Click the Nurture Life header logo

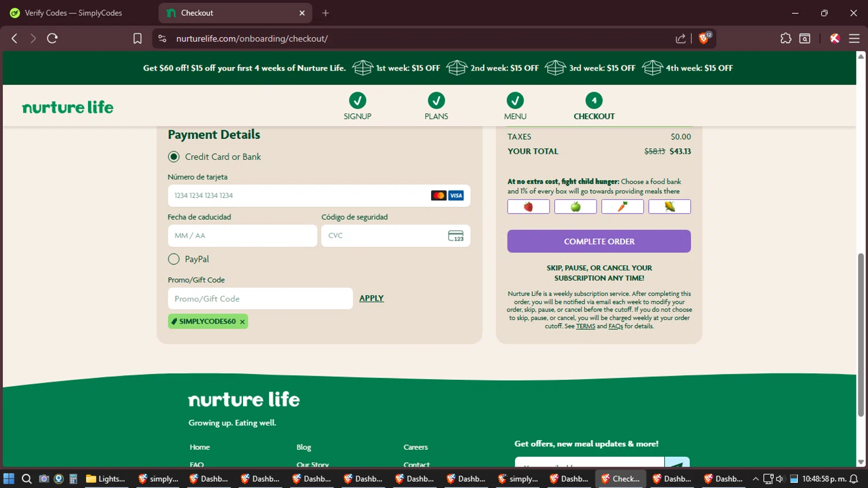68,107
